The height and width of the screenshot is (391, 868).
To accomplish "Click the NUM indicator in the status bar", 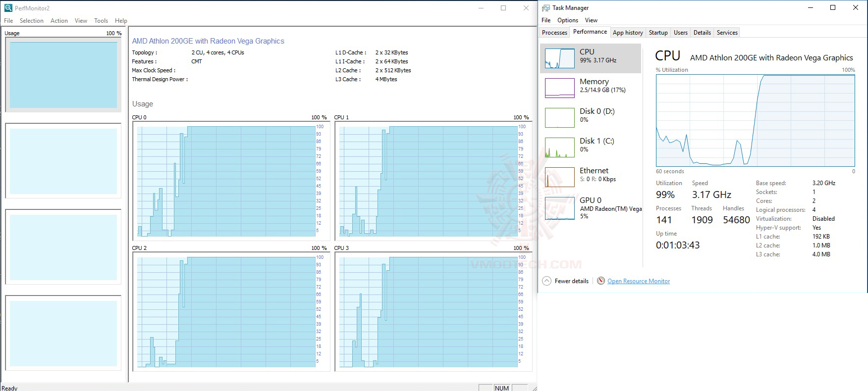I will 502,388.
